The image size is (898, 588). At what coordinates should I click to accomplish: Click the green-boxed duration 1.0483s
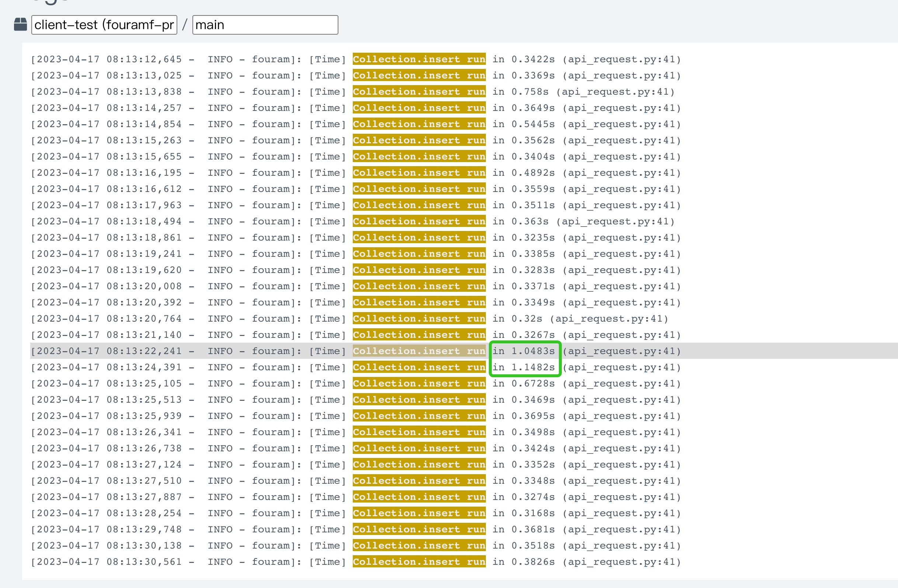(525, 351)
